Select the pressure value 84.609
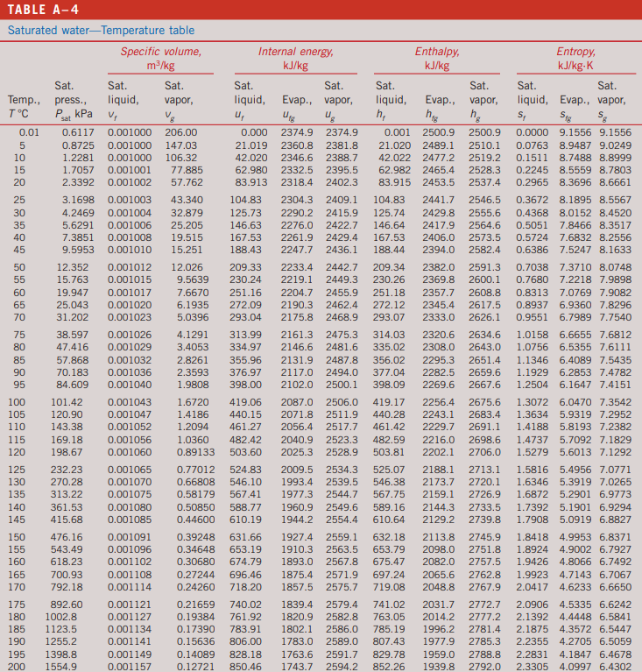 click(73, 385)
